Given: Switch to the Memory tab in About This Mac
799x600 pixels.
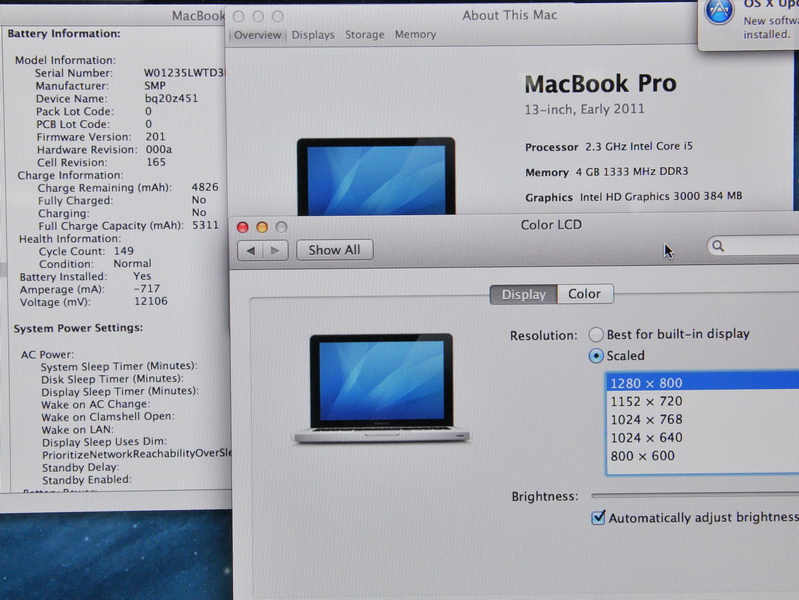Looking at the screenshot, I should (415, 35).
